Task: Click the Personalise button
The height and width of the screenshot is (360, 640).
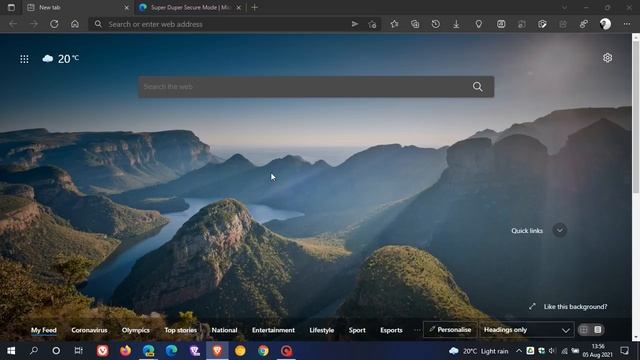Action: tap(450, 330)
